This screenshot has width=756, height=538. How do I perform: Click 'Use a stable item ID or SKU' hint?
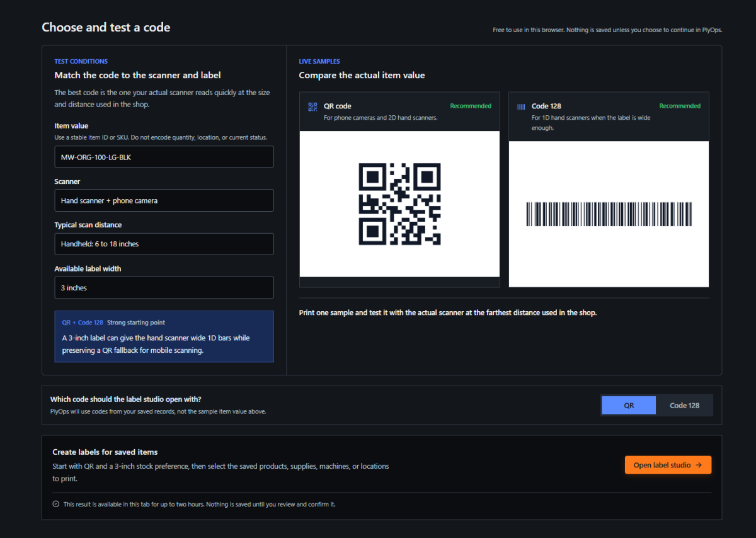(161, 137)
